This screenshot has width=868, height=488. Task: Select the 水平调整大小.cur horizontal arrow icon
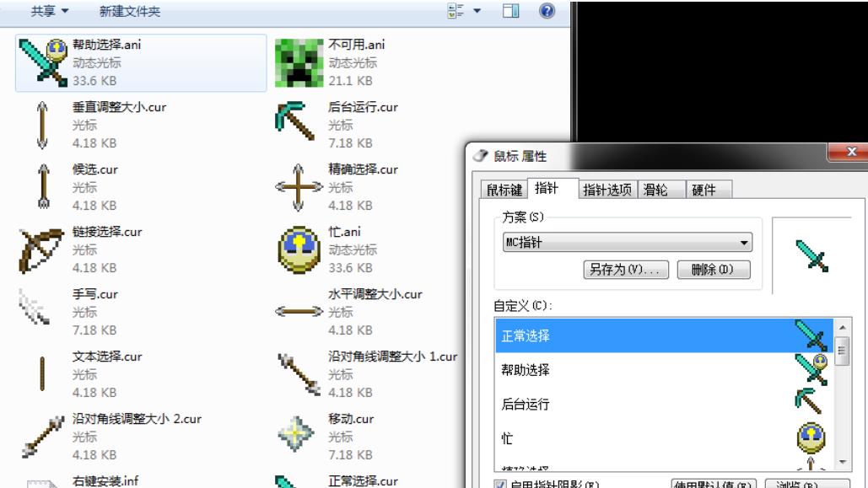(299, 312)
